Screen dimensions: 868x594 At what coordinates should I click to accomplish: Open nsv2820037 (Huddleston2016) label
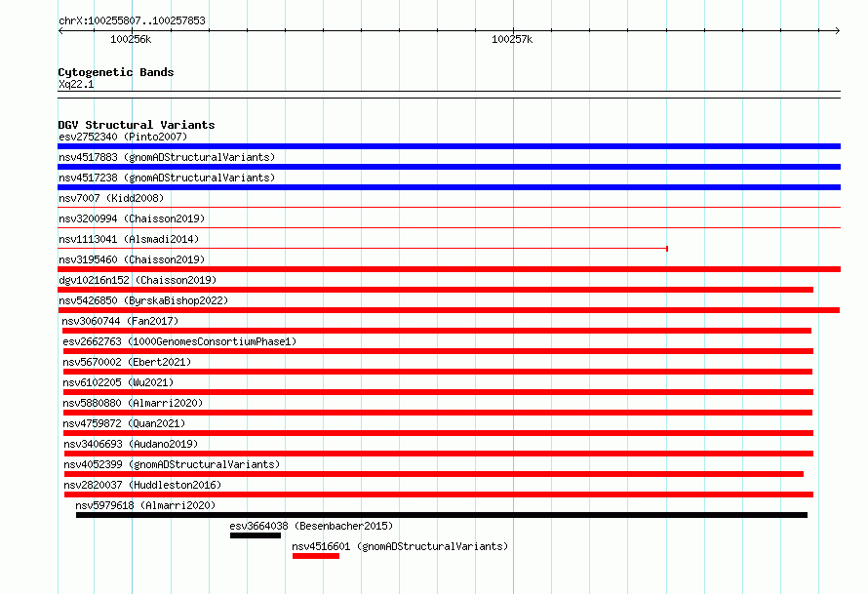(x=142, y=485)
